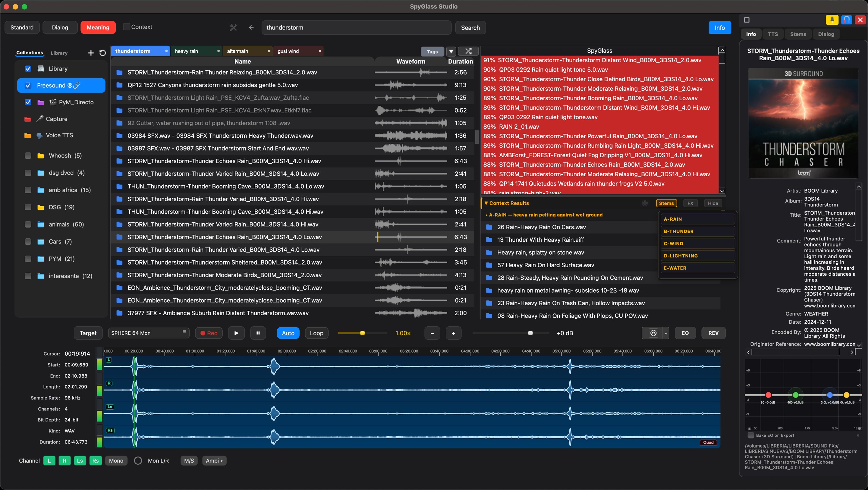The width and height of the screenshot is (868, 490).
Task: Go back with the left arrow icon
Action: 251,28
